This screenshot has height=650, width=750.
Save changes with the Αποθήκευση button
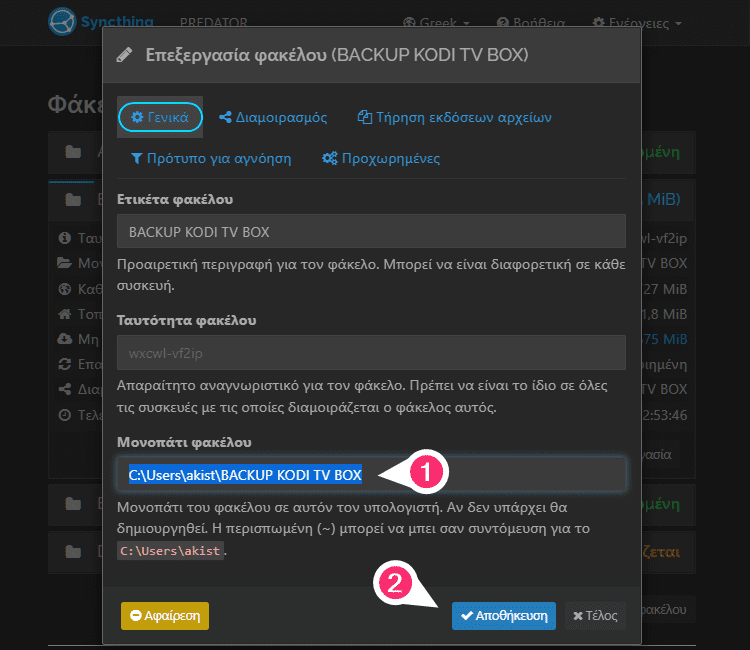pos(504,616)
